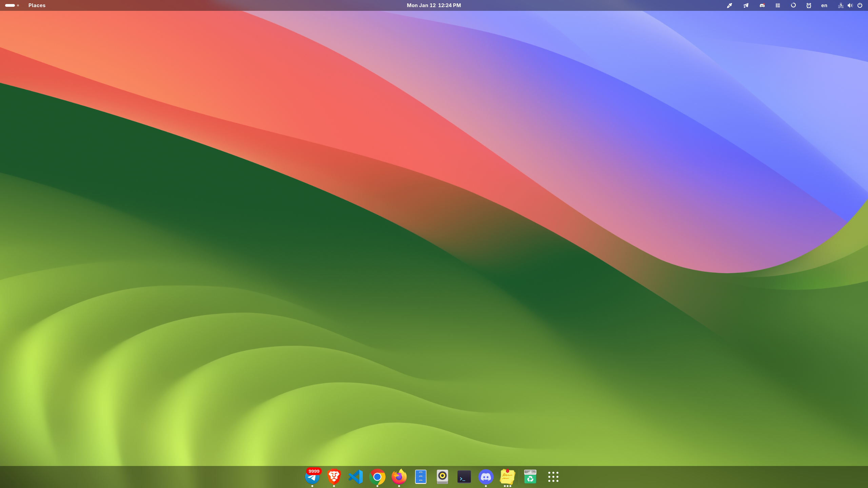Click the Discord tray indicator

click(x=762, y=5)
